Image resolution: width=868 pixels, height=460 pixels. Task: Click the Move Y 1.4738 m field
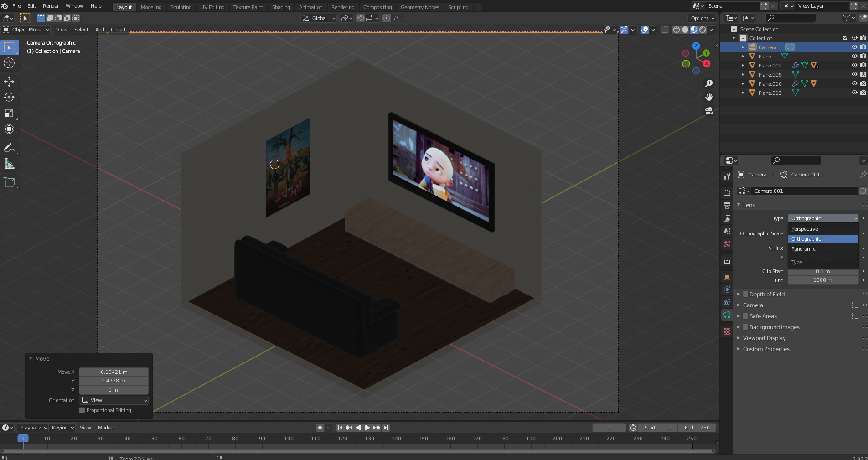pyautogui.click(x=114, y=381)
